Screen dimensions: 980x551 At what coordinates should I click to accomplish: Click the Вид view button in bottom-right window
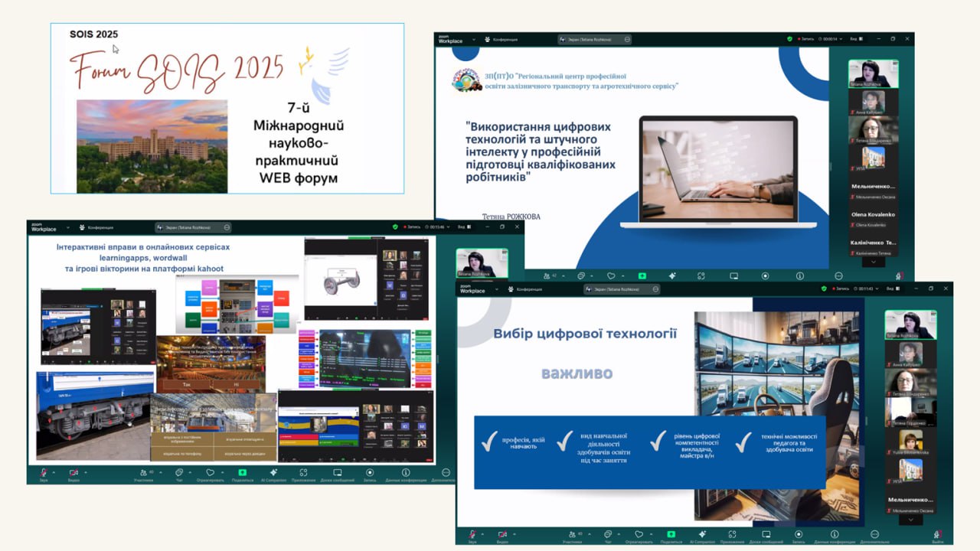893,289
